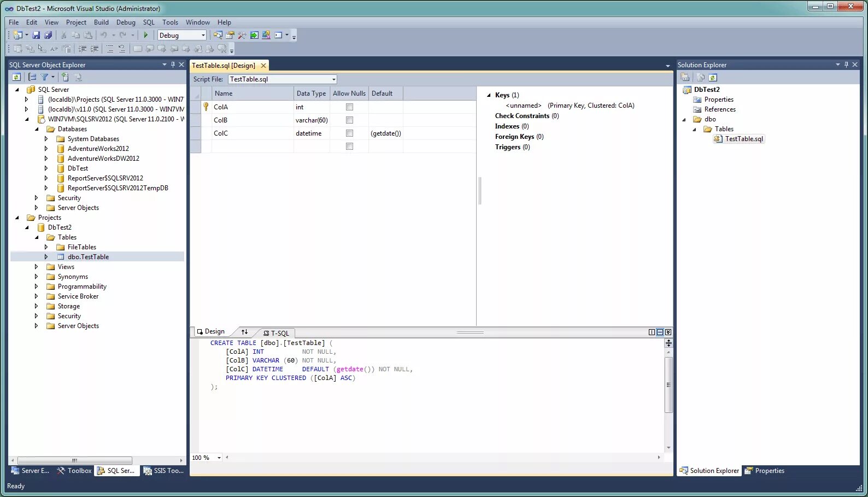
Task: Click the filter funnel icon in Object Explorer
Action: point(44,78)
